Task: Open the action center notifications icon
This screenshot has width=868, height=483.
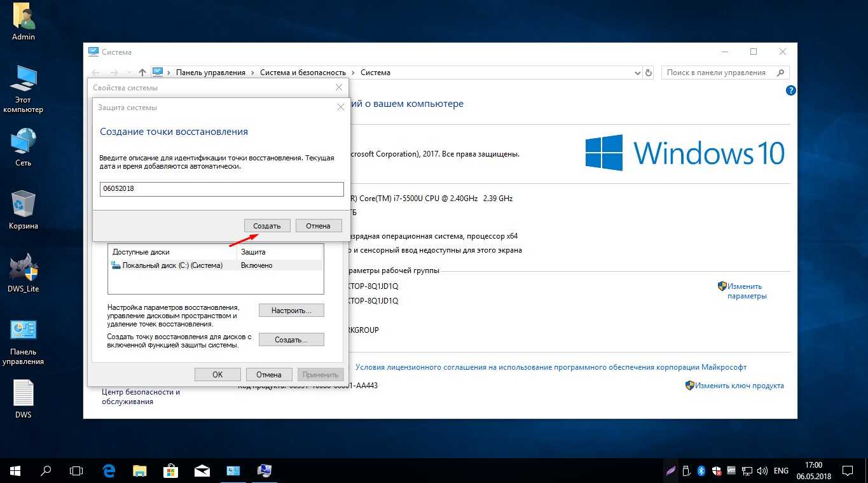Action: tap(848, 471)
